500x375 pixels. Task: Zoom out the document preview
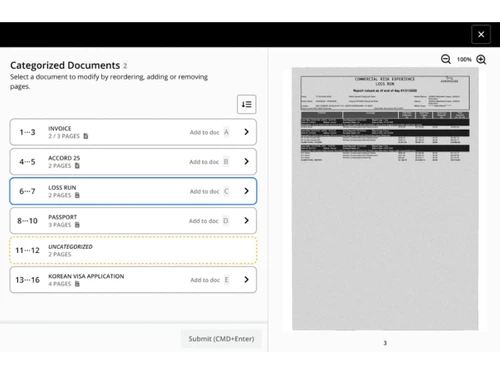point(446,59)
